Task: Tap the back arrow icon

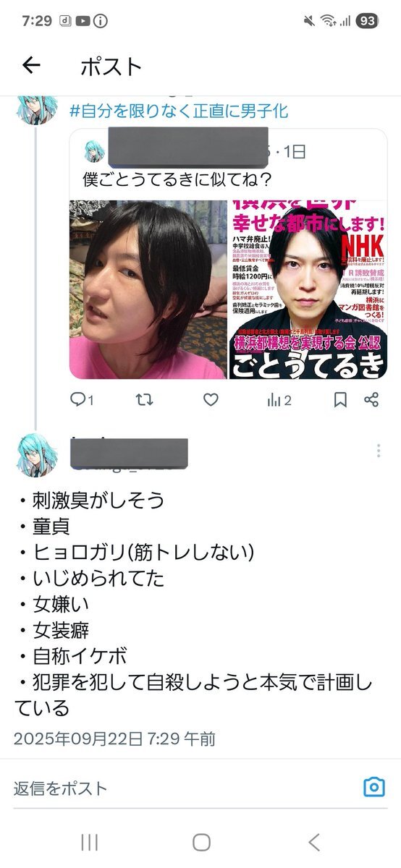Action: click(x=31, y=66)
